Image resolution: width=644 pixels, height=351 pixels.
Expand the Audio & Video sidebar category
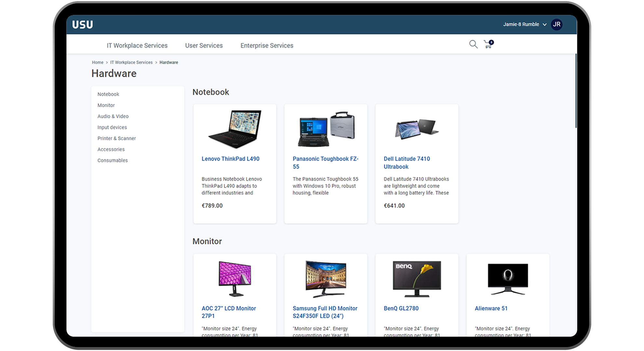pos(113,116)
